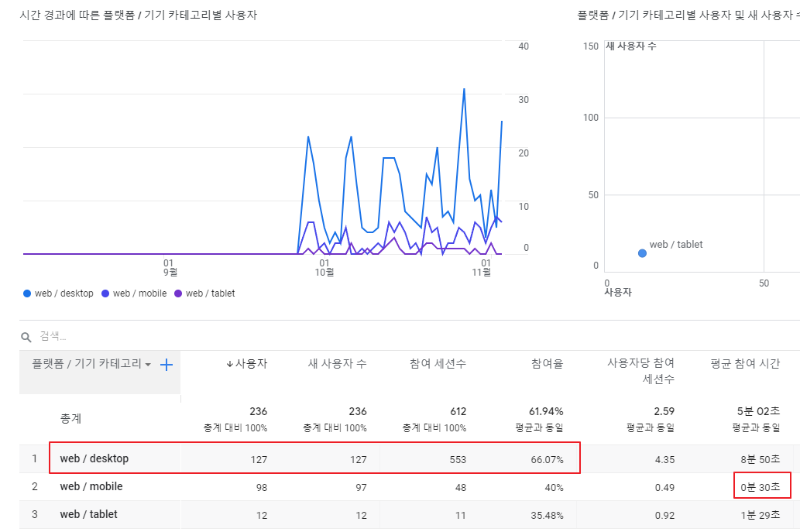
Task: Click the total users value 236 under 사용자
Action: point(258,411)
